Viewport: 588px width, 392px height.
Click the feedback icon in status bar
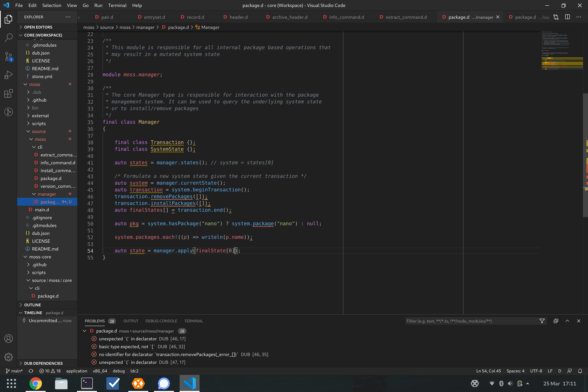click(570, 371)
